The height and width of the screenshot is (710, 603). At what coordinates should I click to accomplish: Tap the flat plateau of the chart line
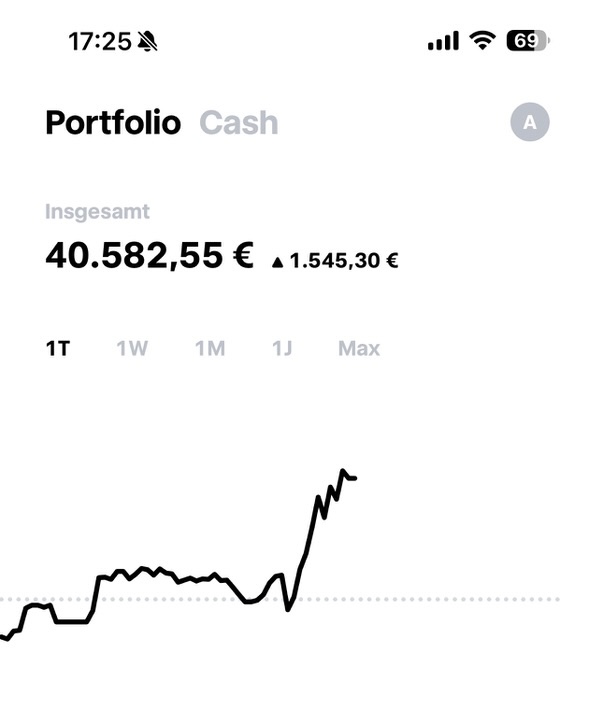pos(70,621)
